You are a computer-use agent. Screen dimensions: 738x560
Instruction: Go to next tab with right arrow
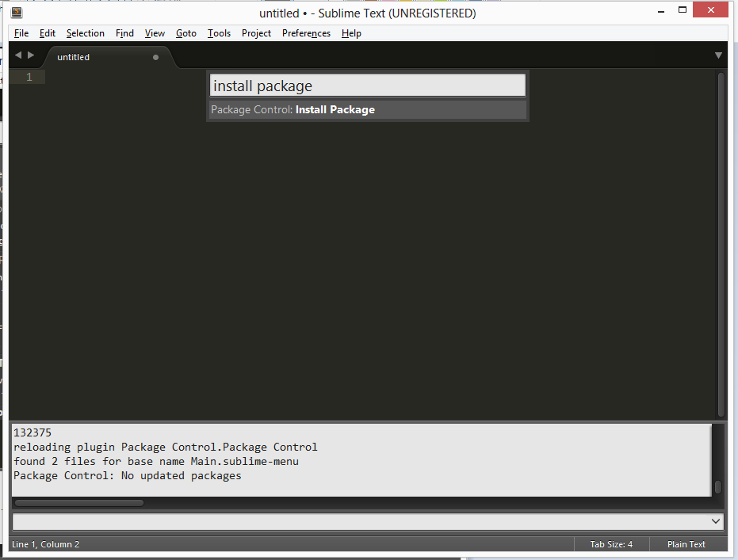point(31,55)
